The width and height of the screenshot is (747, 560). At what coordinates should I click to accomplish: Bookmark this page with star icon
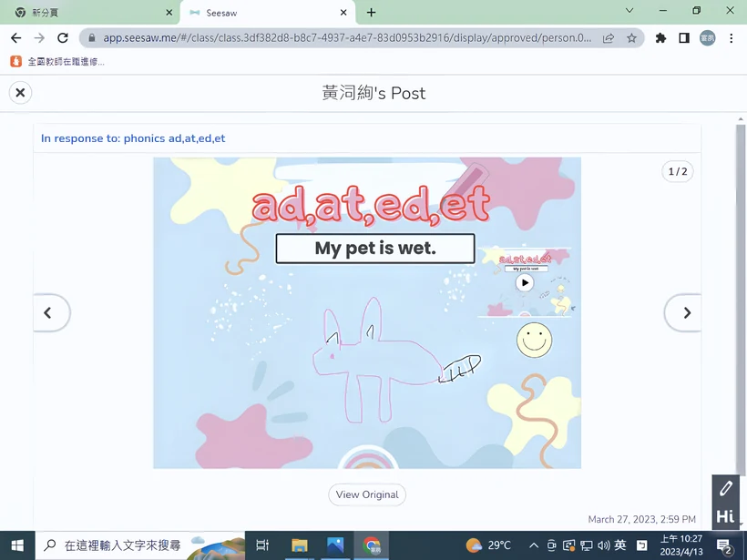point(631,38)
